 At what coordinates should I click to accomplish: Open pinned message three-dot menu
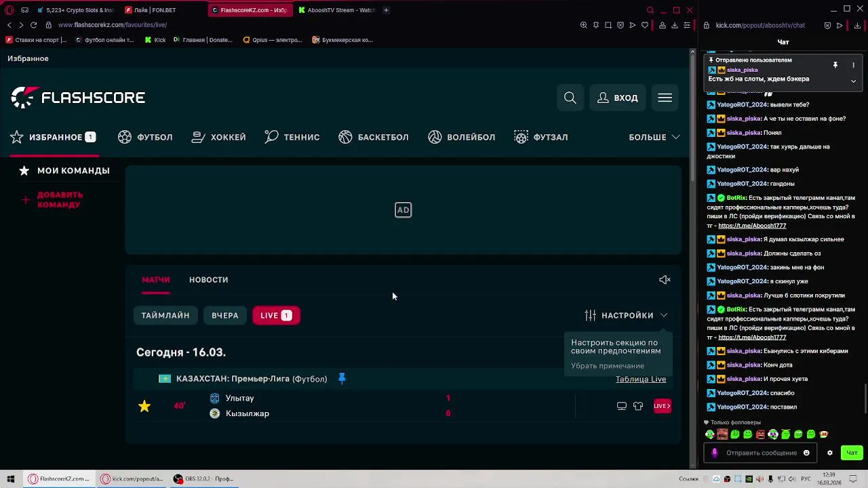coord(853,65)
